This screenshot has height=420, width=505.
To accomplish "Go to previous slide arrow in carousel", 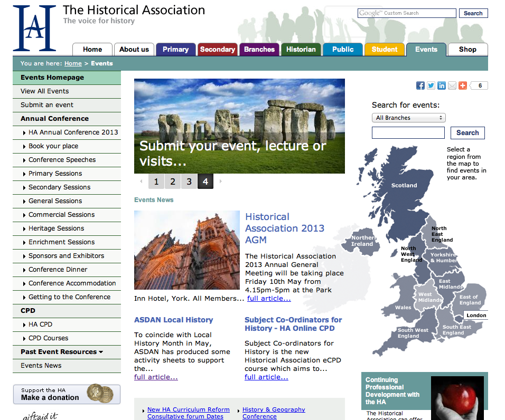I will (141, 182).
